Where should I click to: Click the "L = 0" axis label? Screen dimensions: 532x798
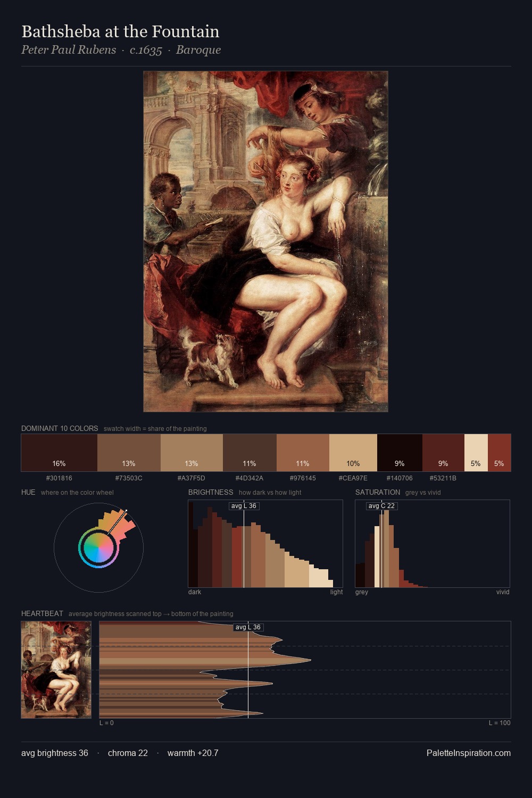click(x=106, y=722)
